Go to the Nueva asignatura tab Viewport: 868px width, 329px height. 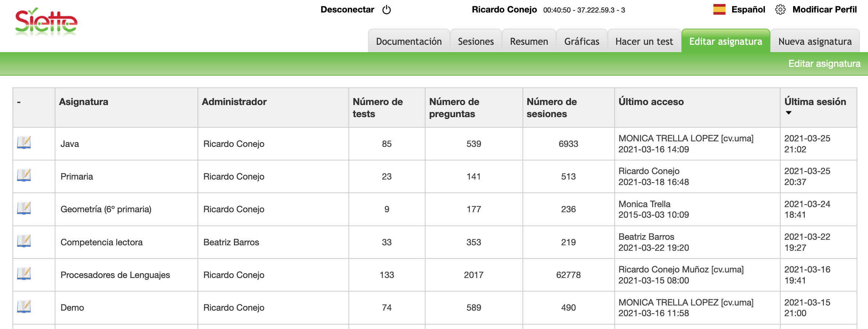tap(815, 41)
